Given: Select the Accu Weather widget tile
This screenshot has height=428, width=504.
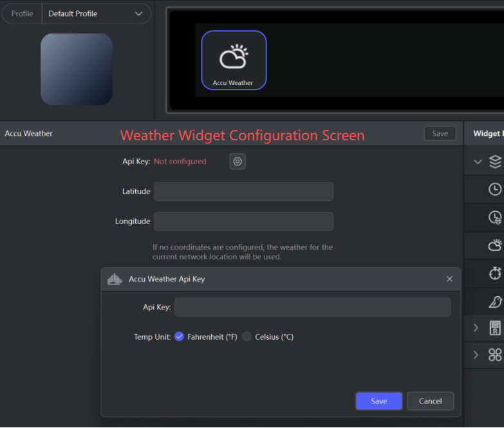Looking at the screenshot, I should click(234, 60).
